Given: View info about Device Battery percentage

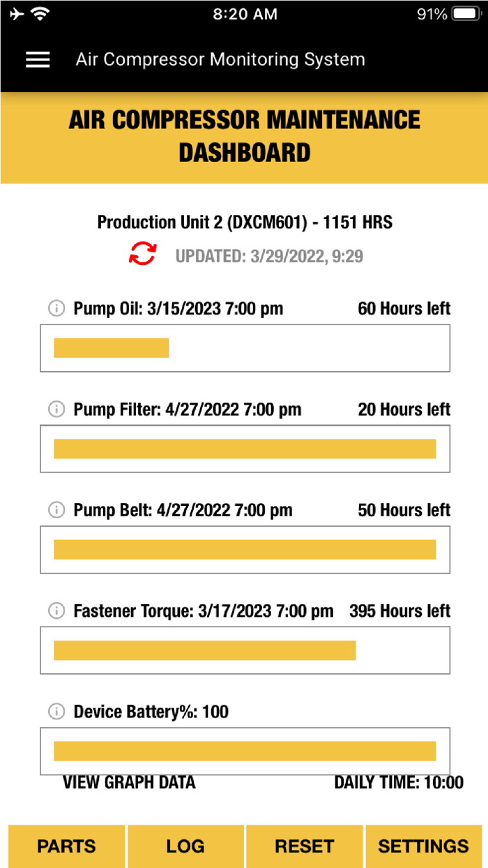Looking at the screenshot, I should (56, 711).
